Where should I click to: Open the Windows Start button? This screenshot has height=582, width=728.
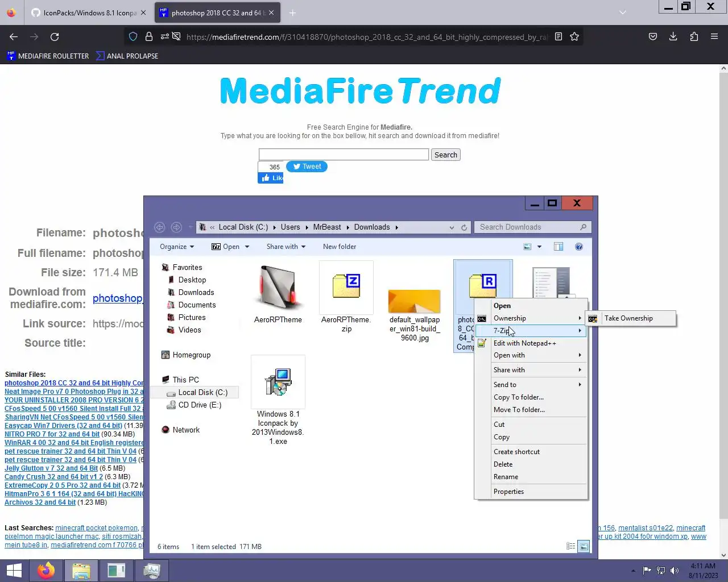[14, 571]
